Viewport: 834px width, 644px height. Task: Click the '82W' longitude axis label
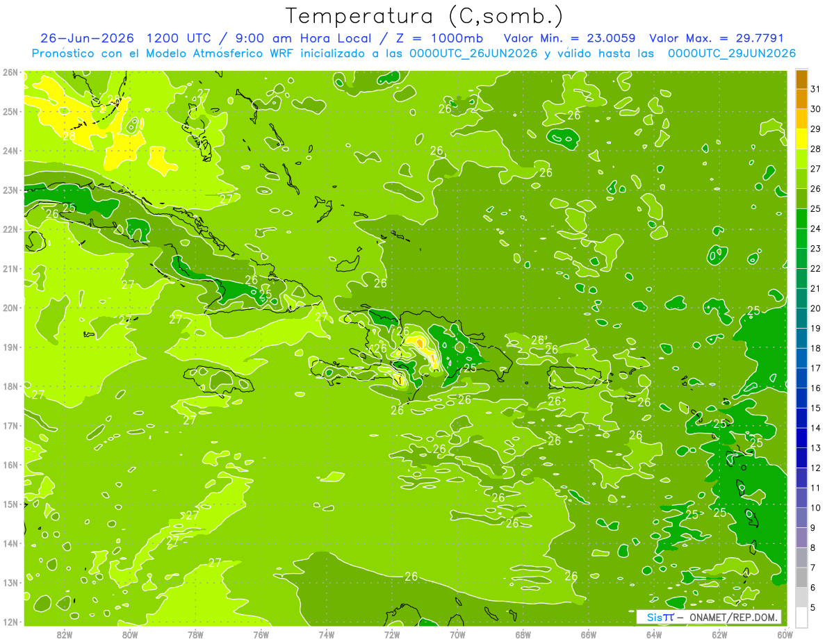click(x=65, y=635)
